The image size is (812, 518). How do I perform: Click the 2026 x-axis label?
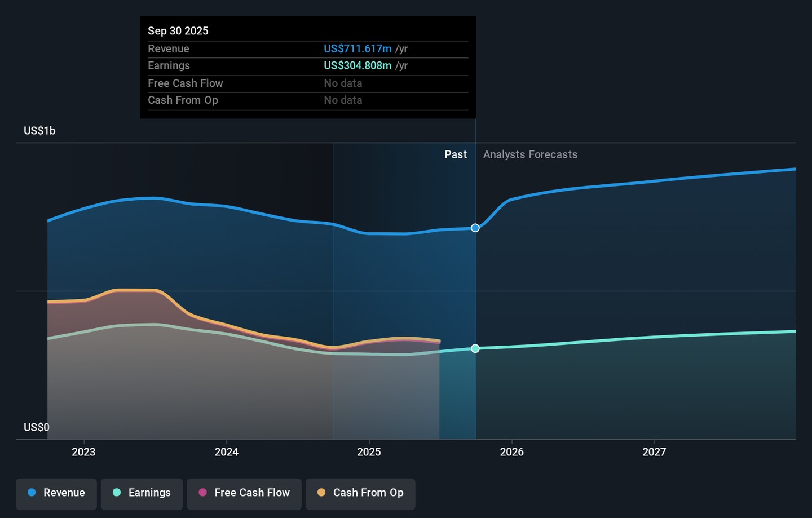[511, 452]
